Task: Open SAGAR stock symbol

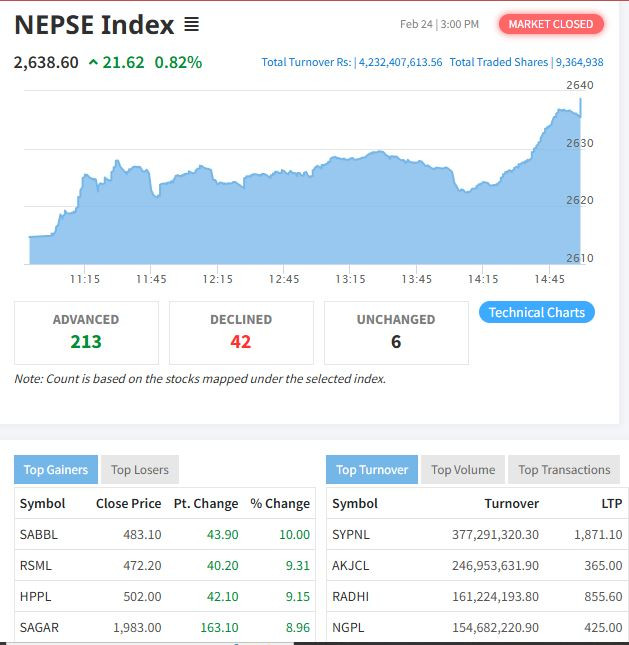Action: pos(39,627)
